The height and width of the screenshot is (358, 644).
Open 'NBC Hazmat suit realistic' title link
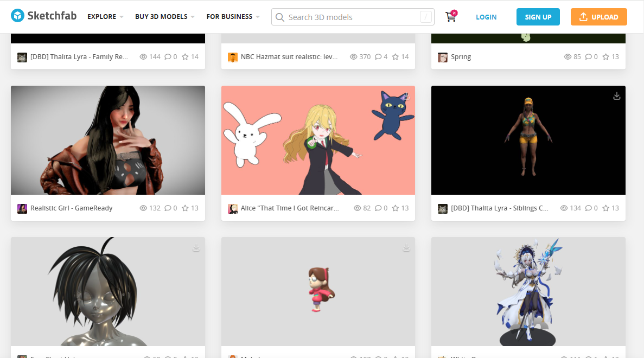tap(289, 56)
